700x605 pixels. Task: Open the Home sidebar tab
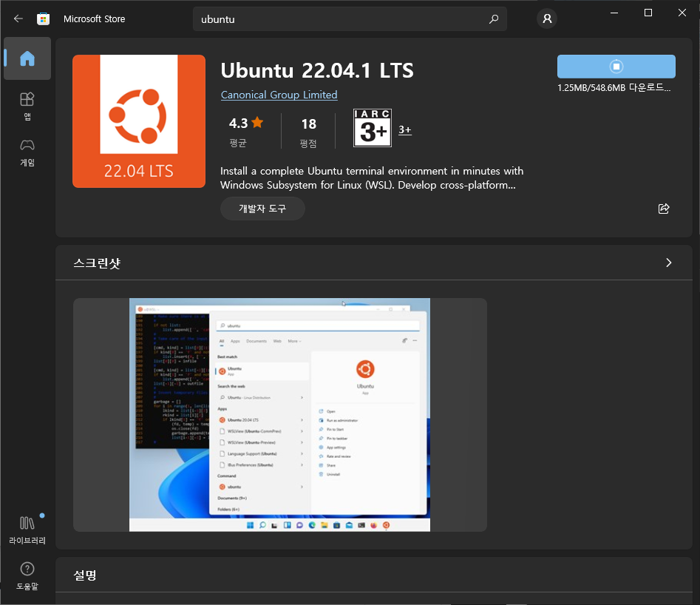27,58
